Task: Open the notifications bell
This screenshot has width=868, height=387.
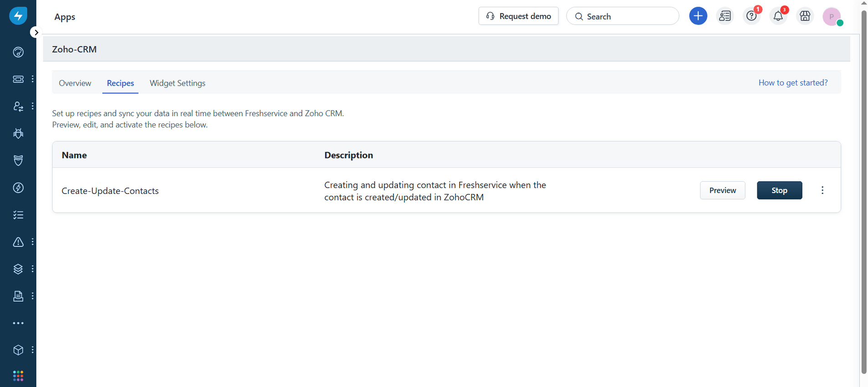Action: pyautogui.click(x=778, y=16)
